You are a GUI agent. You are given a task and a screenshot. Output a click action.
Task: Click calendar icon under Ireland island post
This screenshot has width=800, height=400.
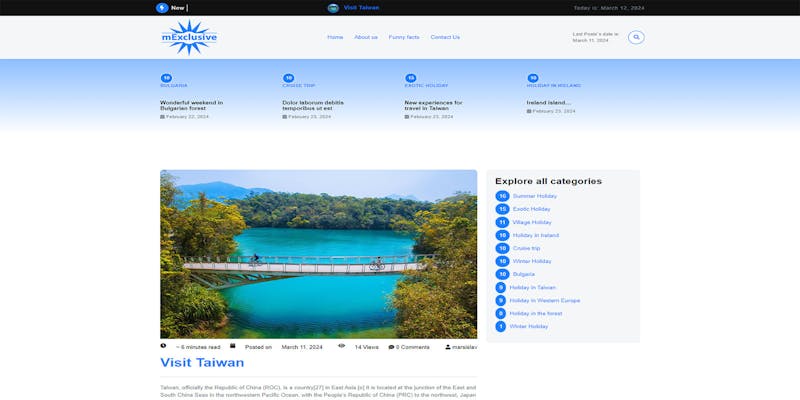(x=529, y=111)
